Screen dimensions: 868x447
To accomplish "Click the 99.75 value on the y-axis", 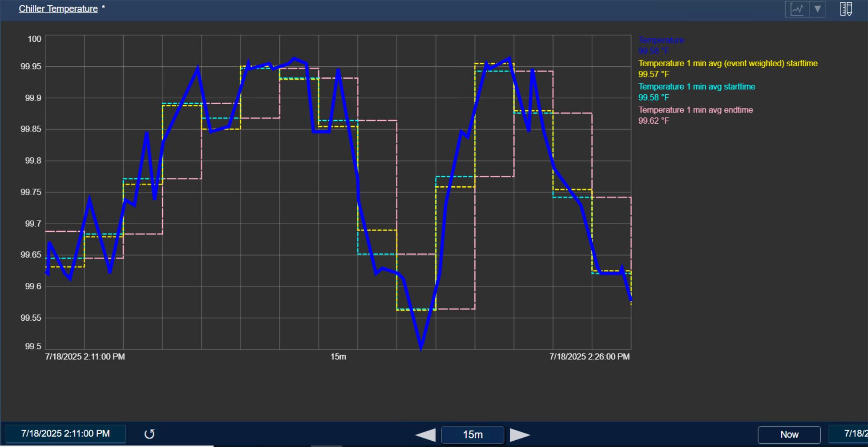I will (x=31, y=192).
